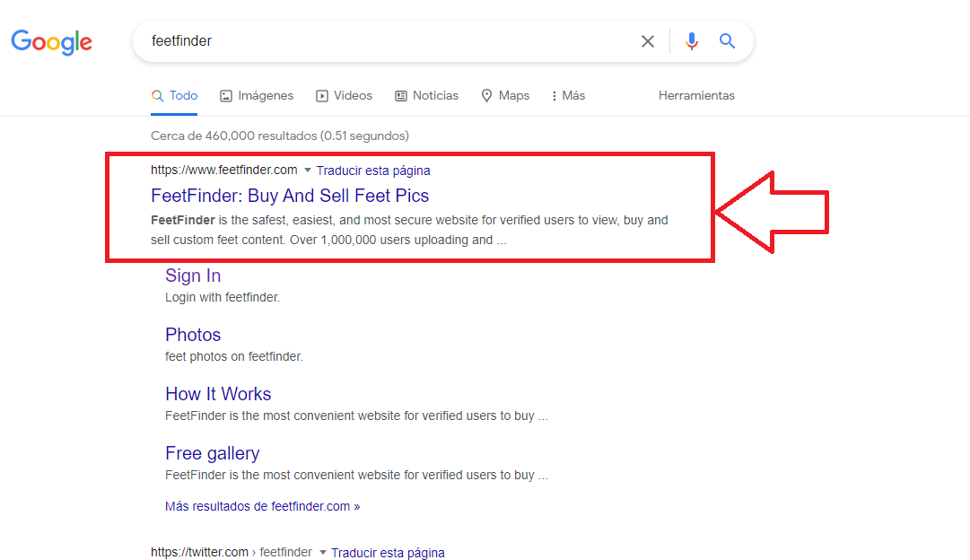
Task: Click the feet photos on feetfinder. description
Action: click(234, 357)
